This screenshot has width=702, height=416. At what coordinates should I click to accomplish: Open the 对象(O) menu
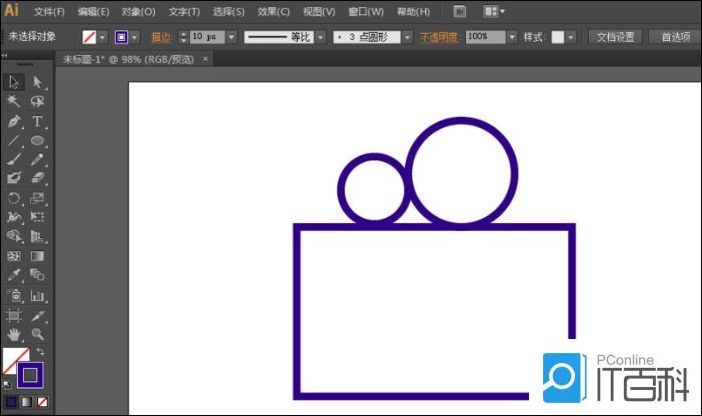pos(138,12)
